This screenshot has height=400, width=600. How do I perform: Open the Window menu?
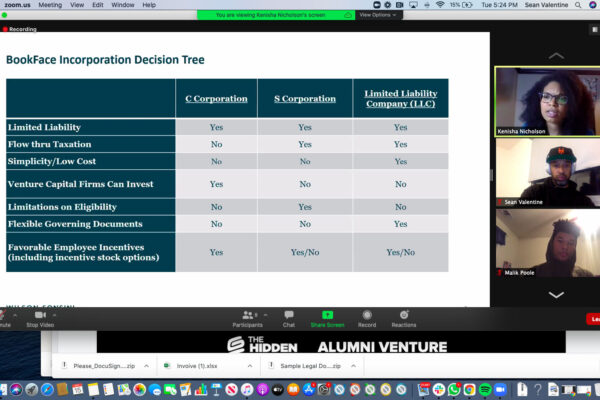point(124,5)
